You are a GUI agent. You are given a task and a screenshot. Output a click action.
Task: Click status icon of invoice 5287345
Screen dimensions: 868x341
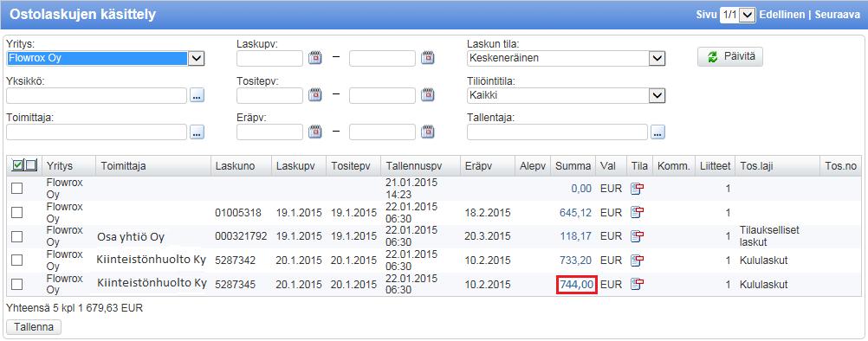[x=638, y=284]
